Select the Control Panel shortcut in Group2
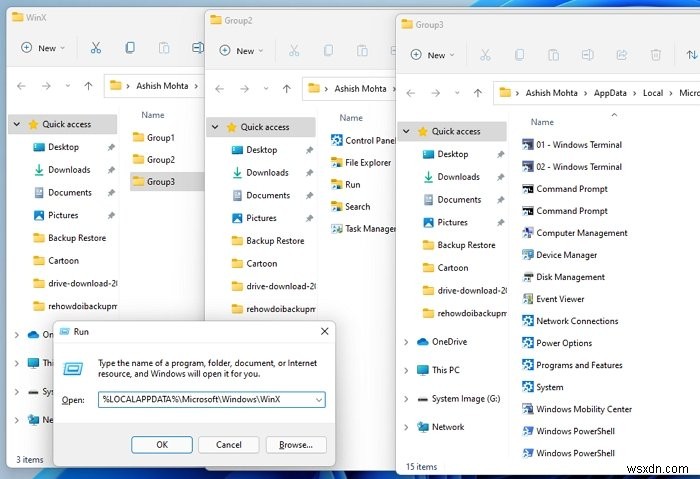Image resolution: width=700 pixels, height=479 pixels. click(363, 141)
